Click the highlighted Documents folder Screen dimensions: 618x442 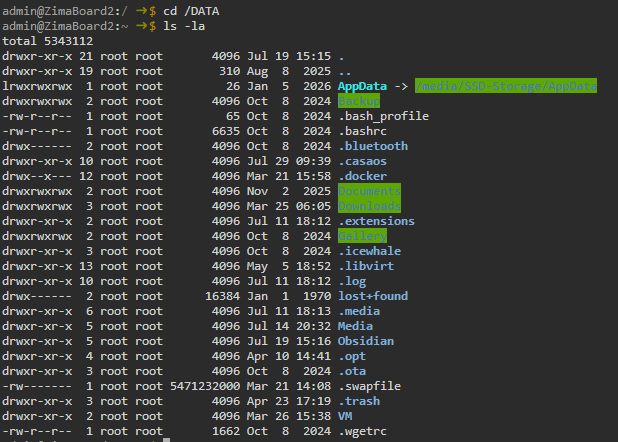tap(369, 191)
